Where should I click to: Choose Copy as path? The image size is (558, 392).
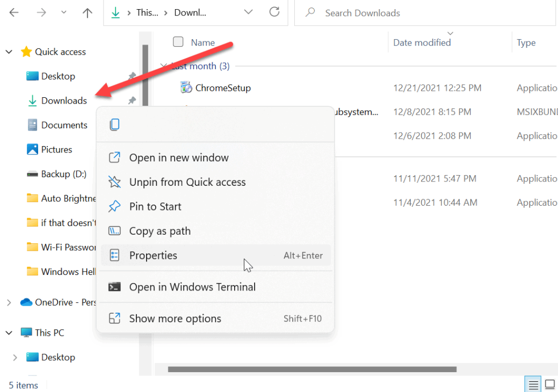click(159, 231)
